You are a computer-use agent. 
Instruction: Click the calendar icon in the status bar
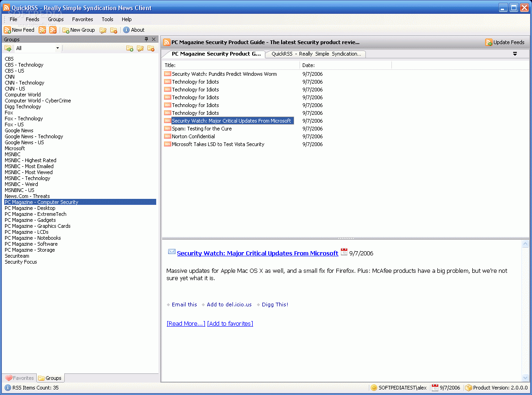(435, 388)
